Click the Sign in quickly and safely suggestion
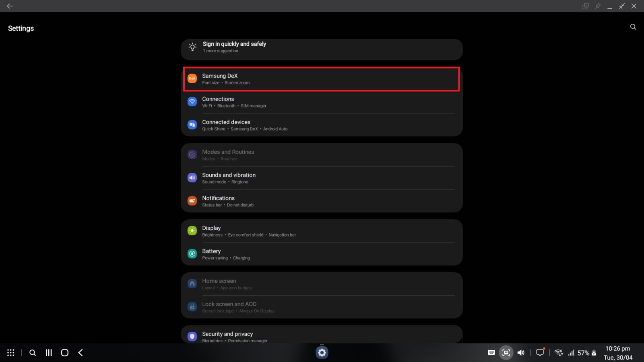The width and height of the screenshot is (644, 362). pyautogui.click(x=321, y=47)
